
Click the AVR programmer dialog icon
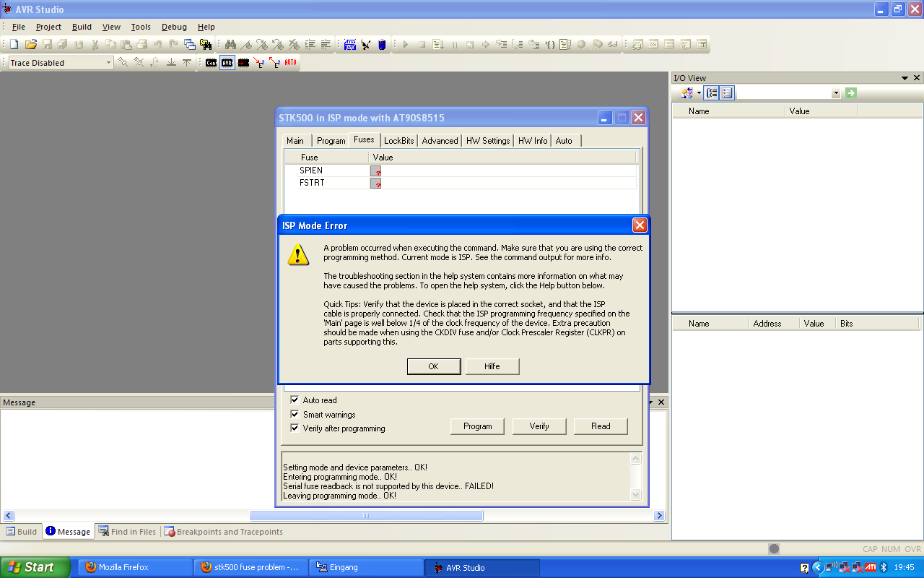227,63
